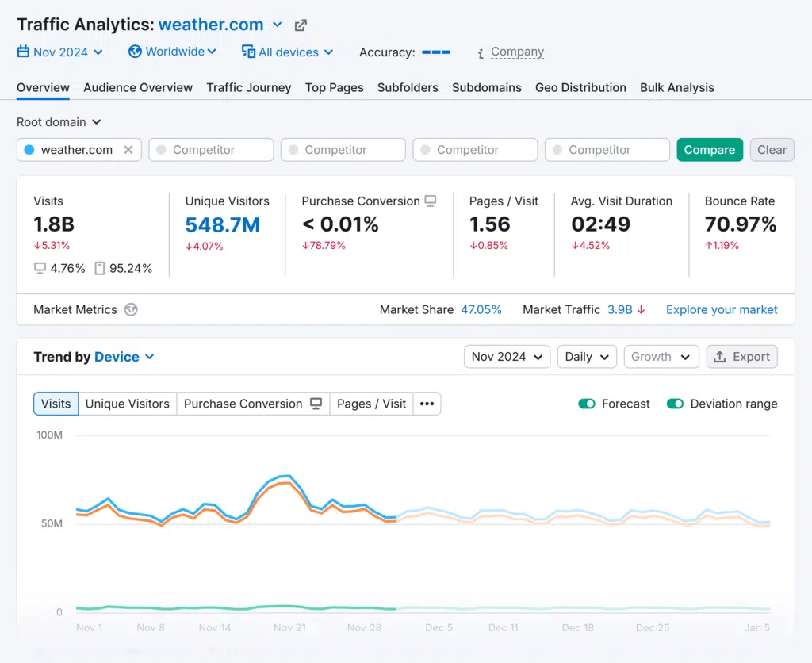
Task: Click the globe icon next to Worldwide
Action: (135, 52)
